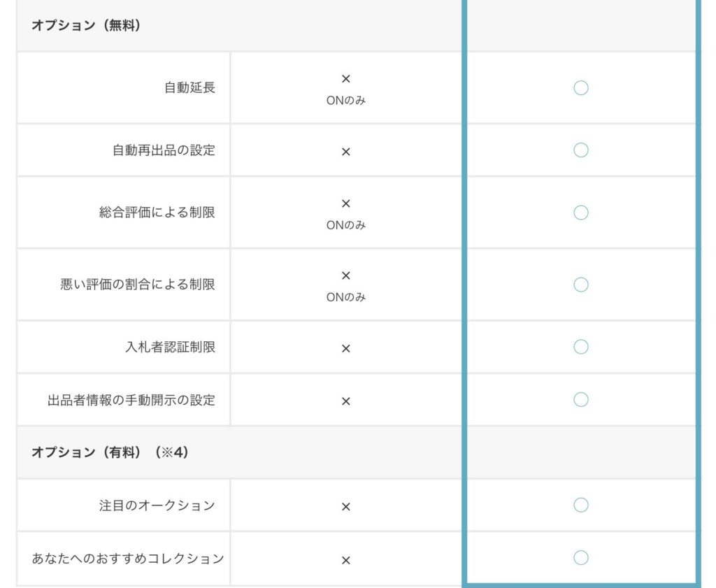The image size is (716, 588).
Task: Click the 出品者情報の手動開示の設定 label text
Action: pos(131,400)
